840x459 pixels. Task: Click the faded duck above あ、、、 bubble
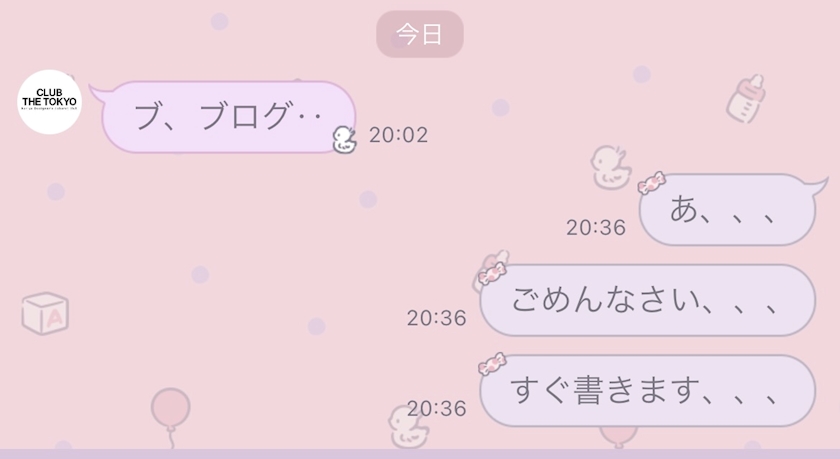pos(610,167)
